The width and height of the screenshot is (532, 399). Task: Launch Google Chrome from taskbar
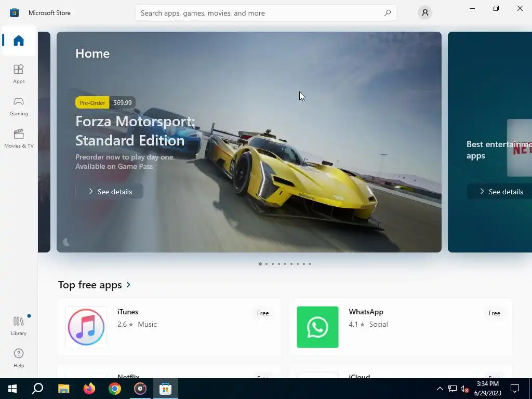(115, 389)
